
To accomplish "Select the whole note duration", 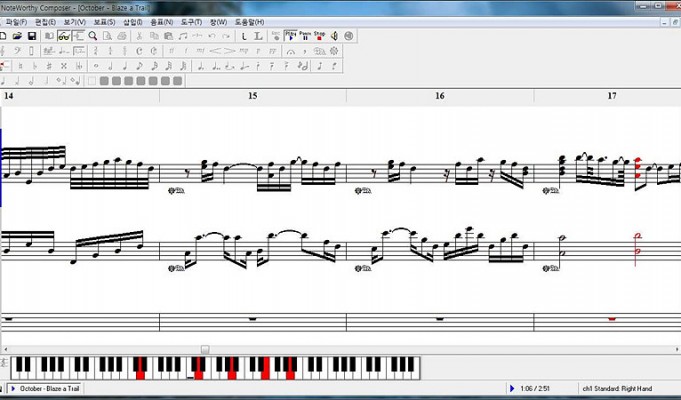I will [x=96, y=66].
